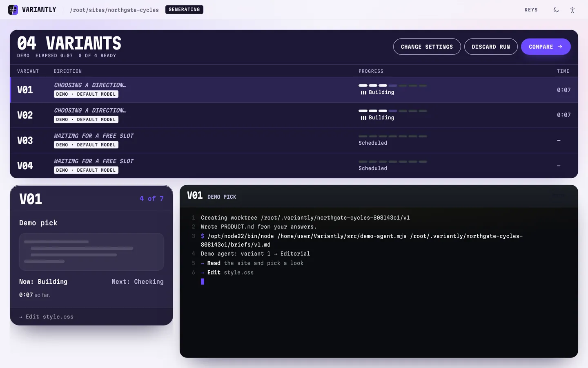Click the "Demo · Default Model" tag in the V03 row

86,145
